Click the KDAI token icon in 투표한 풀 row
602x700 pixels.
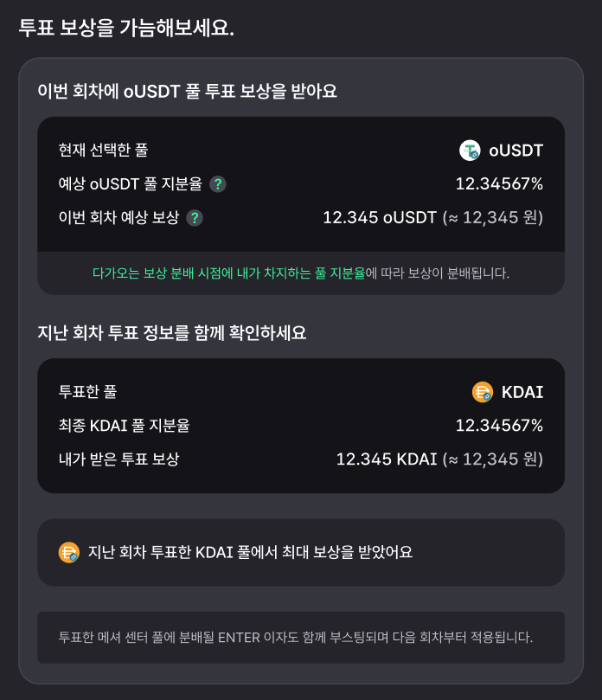(483, 392)
